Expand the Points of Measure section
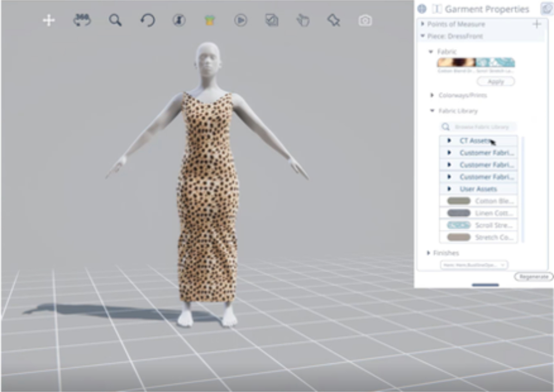The width and height of the screenshot is (554, 392). tap(422, 24)
